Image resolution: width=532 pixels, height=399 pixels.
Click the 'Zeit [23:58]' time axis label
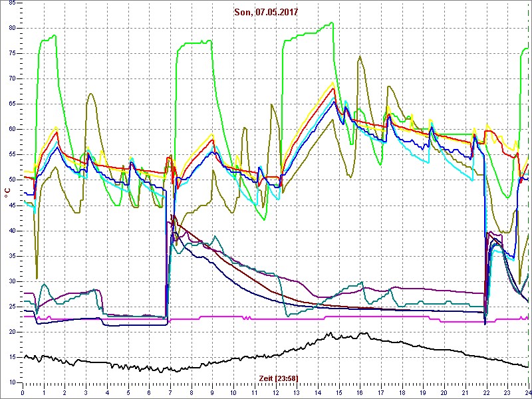click(279, 378)
